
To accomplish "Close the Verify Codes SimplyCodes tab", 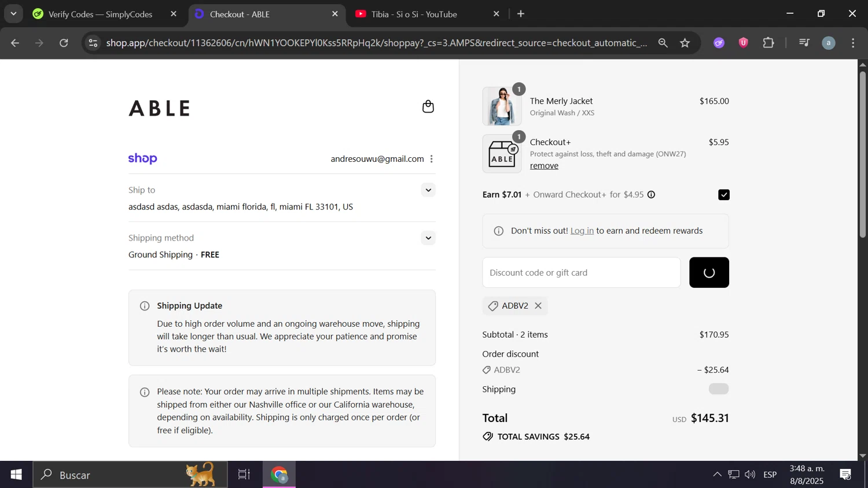I will pyautogui.click(x=174, y=14).
